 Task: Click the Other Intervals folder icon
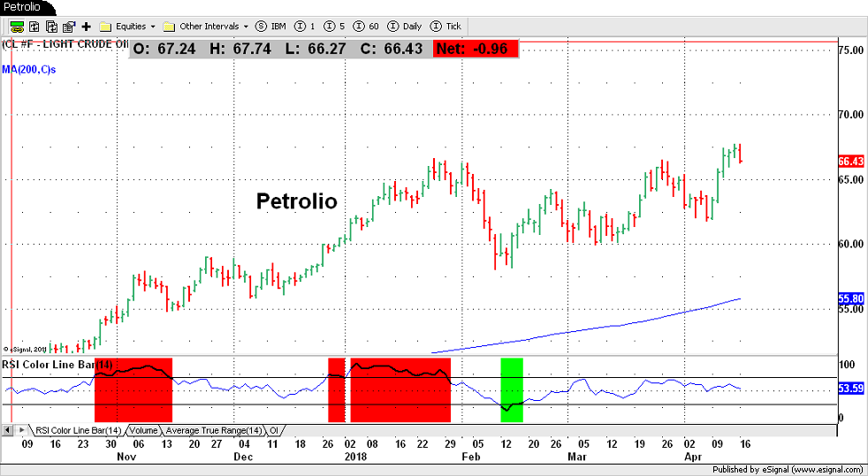tap(170, 26)
